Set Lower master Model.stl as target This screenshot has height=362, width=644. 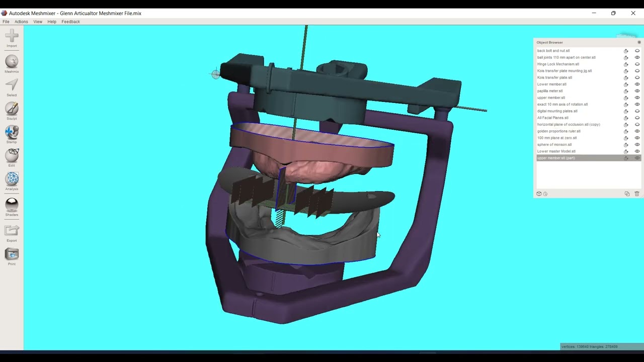pyautogui.click(x=626, y=151)
